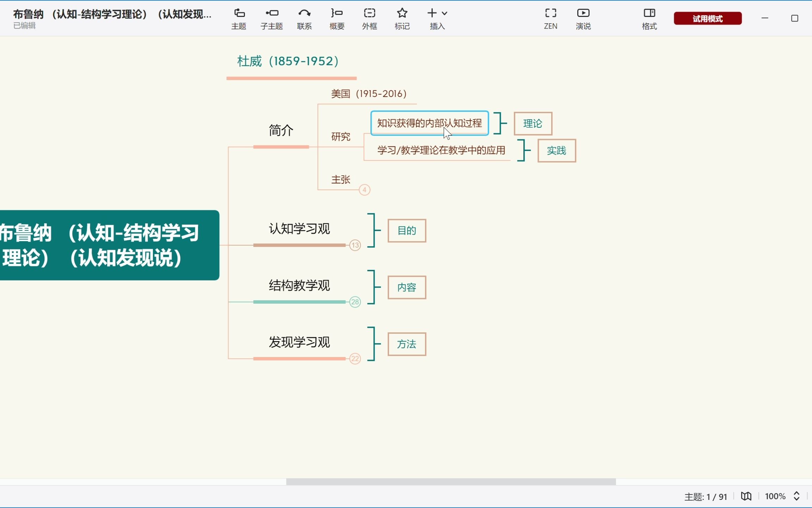Select the 主张 subtopic
Viewport: 812px width, 508px height.
click(x=341, y=180)
